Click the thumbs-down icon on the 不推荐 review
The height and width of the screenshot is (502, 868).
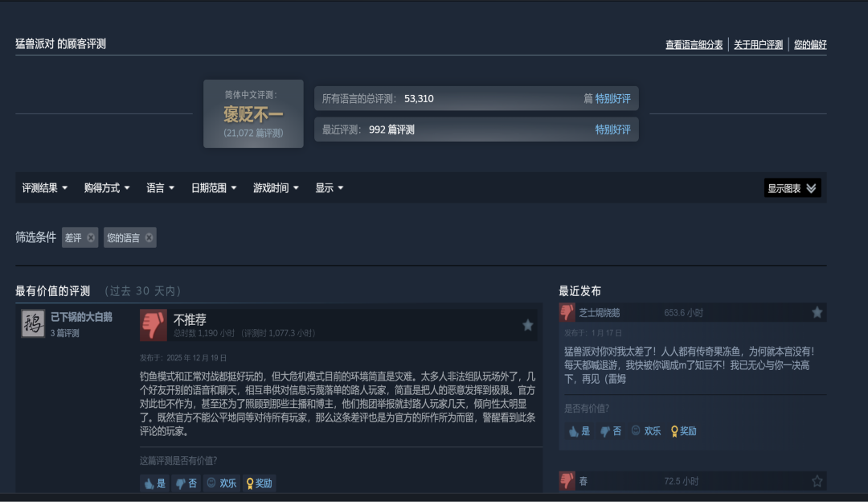click(153, 325)
